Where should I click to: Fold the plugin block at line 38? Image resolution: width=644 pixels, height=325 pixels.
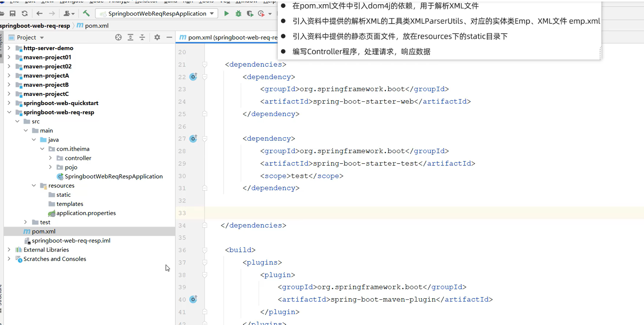pyautogui.click(x=205, y=275)
